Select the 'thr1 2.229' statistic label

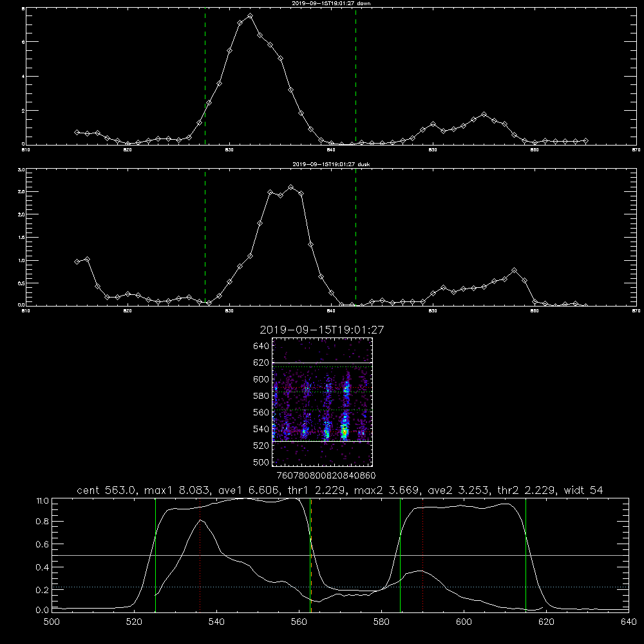[x=316, y=490]
